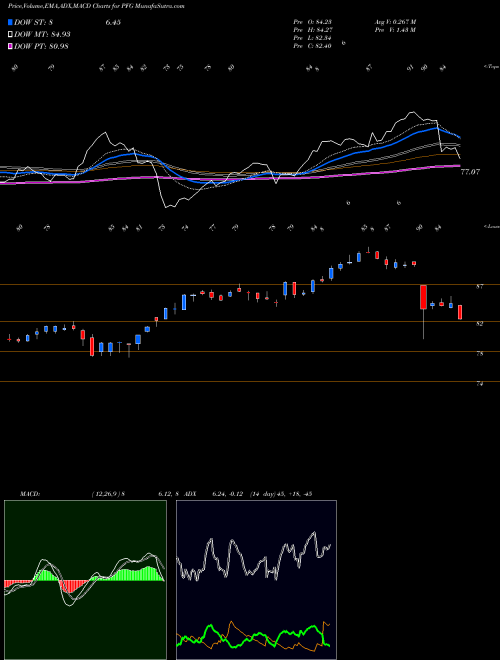Click the 'ADX' indicator heading
500x660 pixels.
(x=190, y=494)
